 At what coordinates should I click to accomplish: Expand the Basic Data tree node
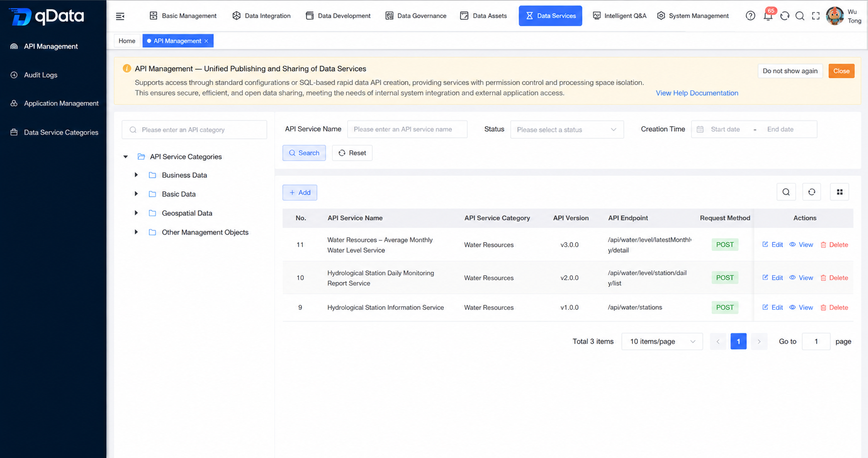pyautogui.click(x=136, y=194)
